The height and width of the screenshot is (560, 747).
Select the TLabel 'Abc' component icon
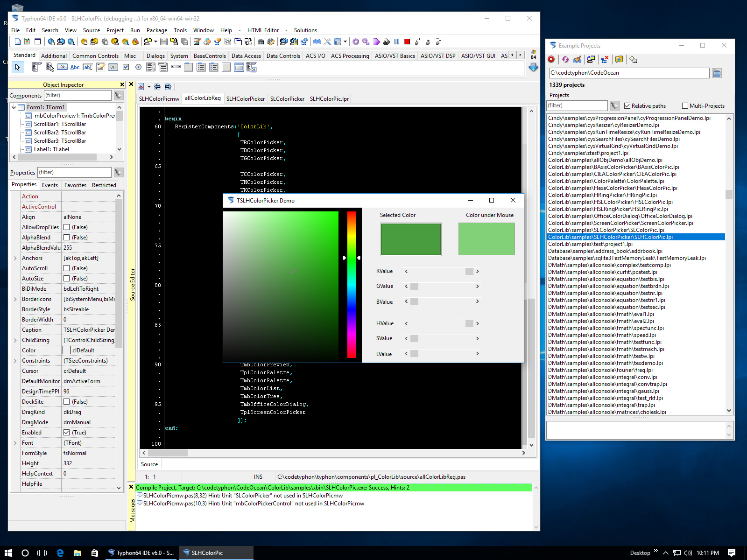point(75,67)
